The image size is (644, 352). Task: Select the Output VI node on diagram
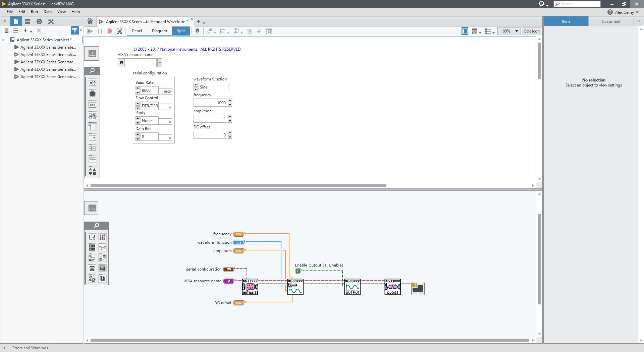[x=352, y=287]
